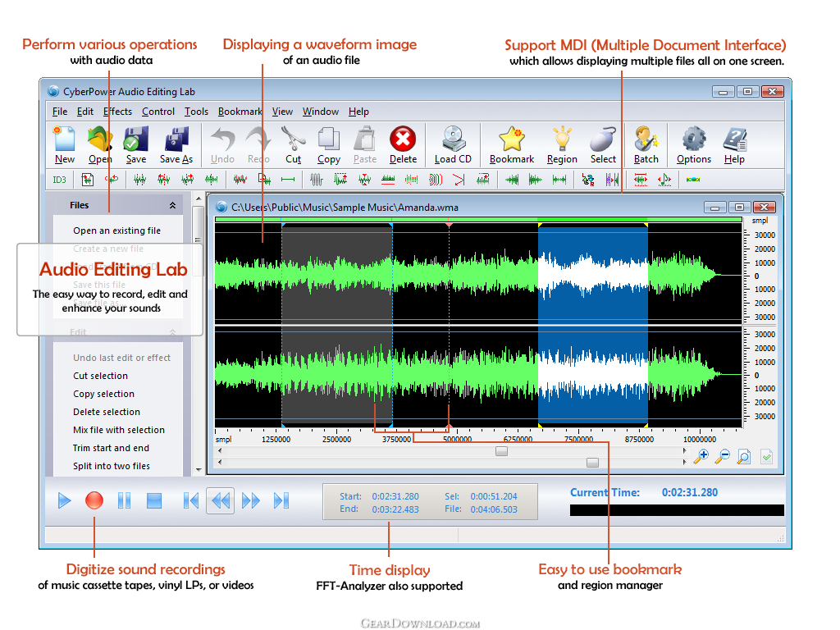
Task: Click the red bookmark marker on waveform
Action: [449, 226]
